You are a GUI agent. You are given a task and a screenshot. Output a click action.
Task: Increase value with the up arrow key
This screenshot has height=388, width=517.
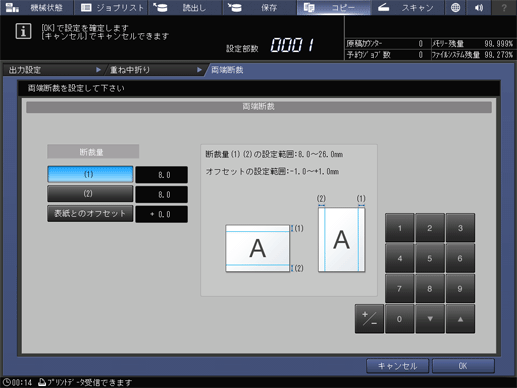click(460, 319)
